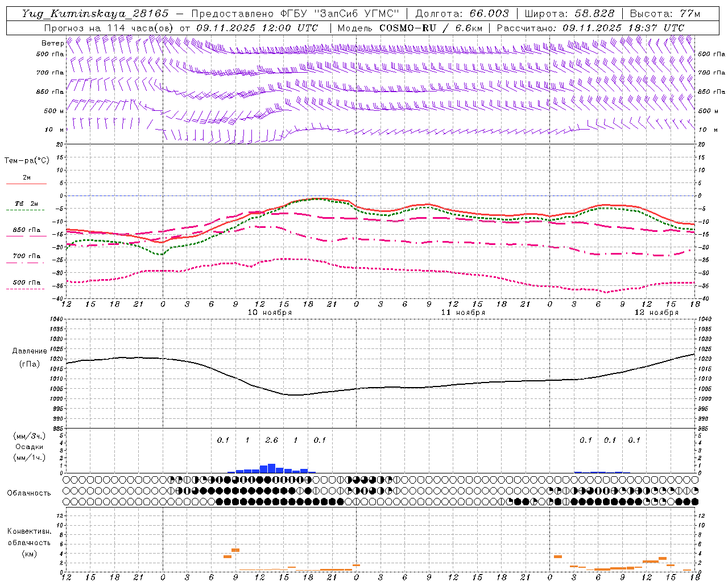The height and width of the screenshot is (582, 728).
Task: Click the 12 ноября date label
Action: (656, 313)
